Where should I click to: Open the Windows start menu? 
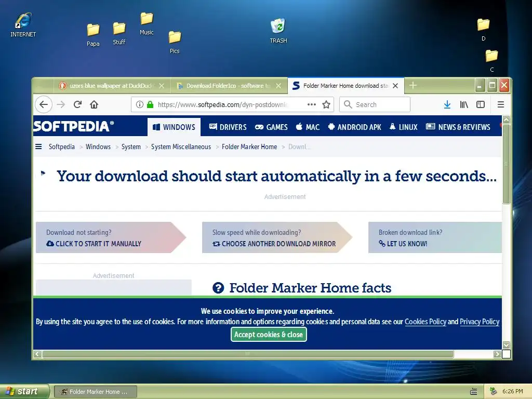(x=24, y=391)
